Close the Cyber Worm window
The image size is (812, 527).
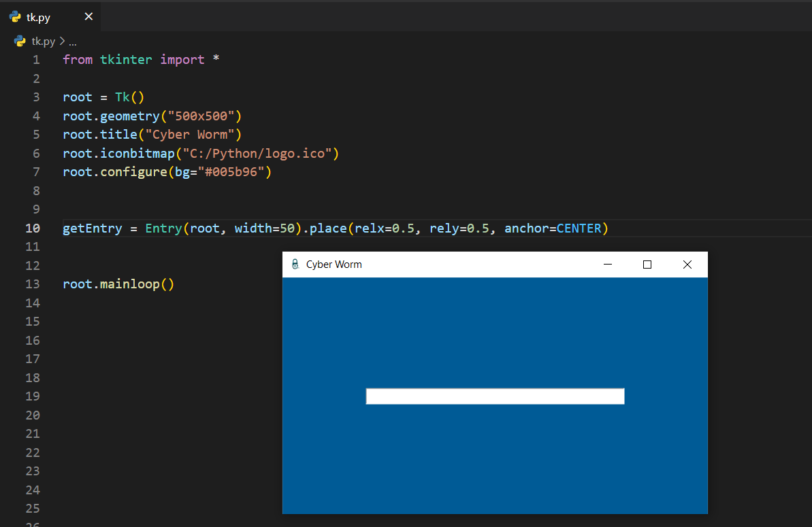[x=687, y=265]
